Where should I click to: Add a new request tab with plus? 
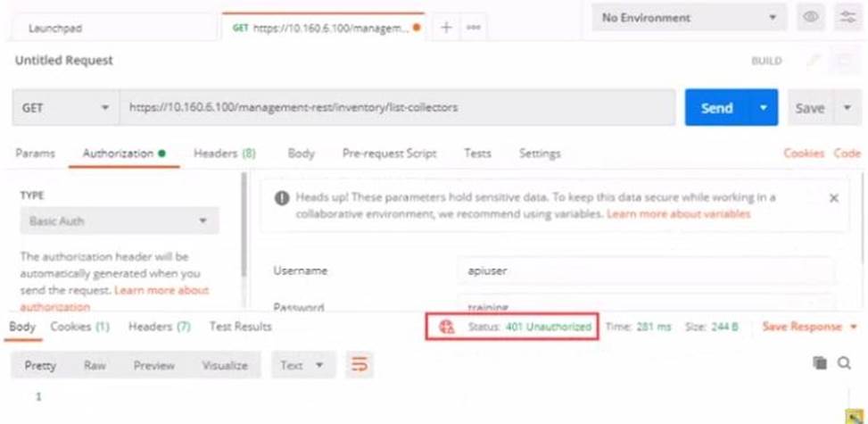(x=446, y=28)
